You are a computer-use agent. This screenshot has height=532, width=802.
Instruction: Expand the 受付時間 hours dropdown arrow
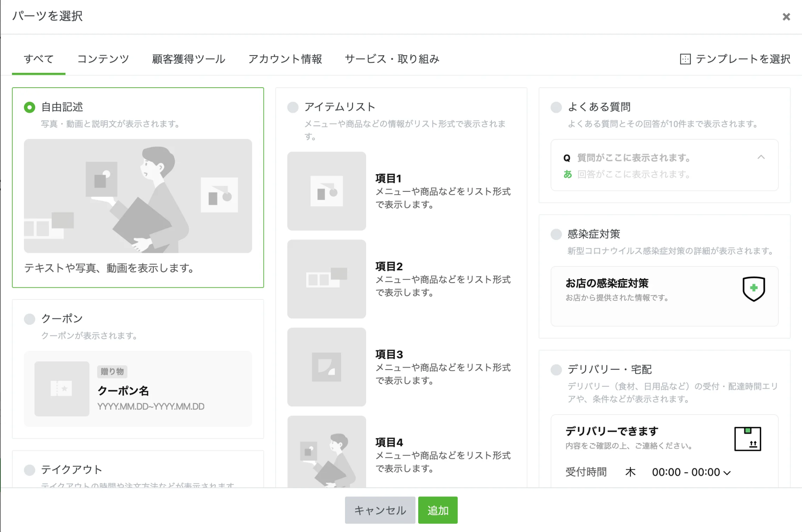(x=727, y=473)
